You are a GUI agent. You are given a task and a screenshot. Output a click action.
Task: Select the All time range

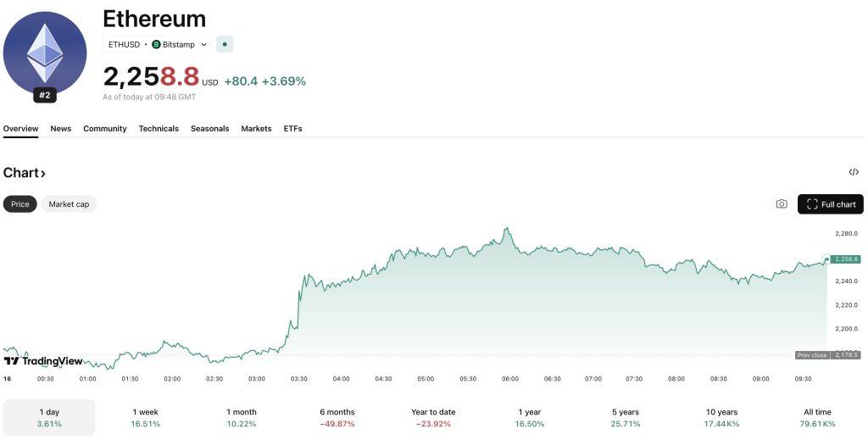(x=817, y=417)
